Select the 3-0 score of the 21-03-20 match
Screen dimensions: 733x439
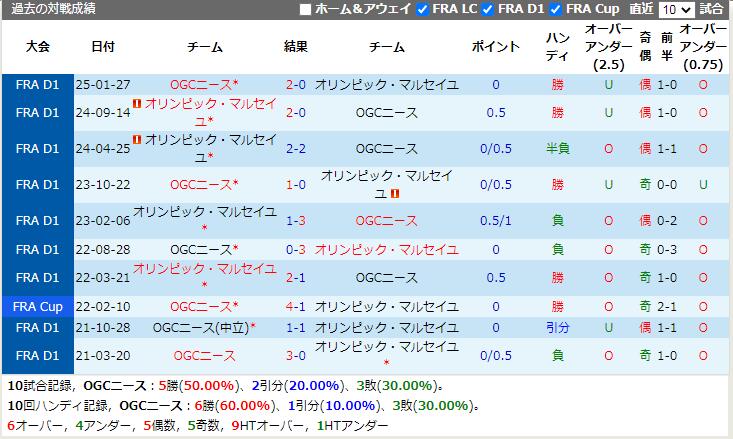[x=295, y=355]
